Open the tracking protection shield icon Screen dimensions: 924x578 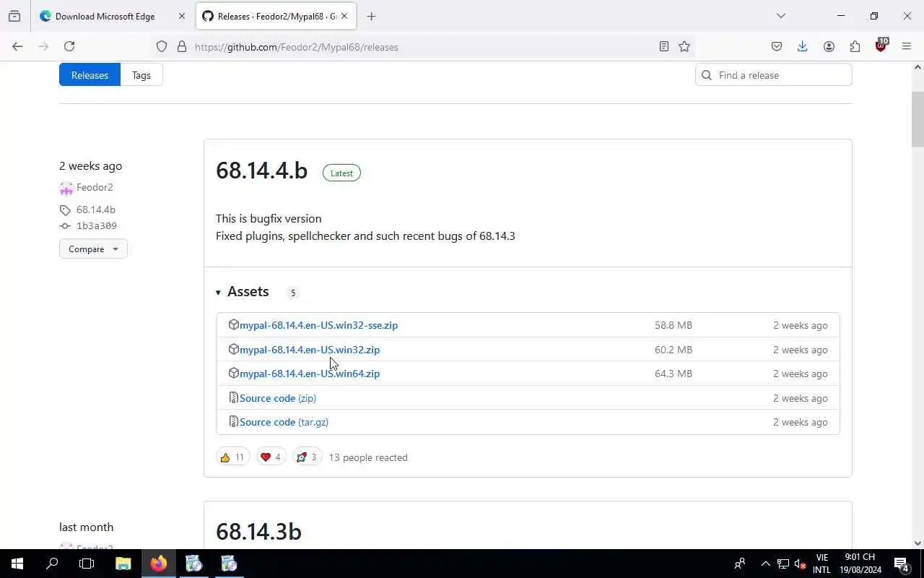coord(162,46)
